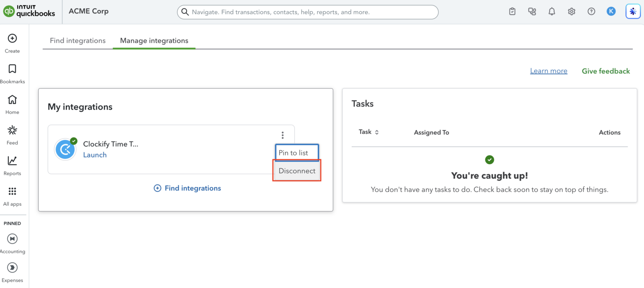The width and height of the screenshot is (644, 288).
Task: Click the My integrations heading
Action: (80, 107)
